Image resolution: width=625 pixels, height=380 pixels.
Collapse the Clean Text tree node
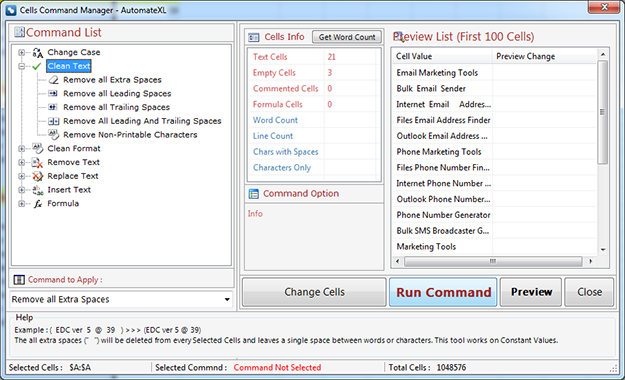[22, 66]
